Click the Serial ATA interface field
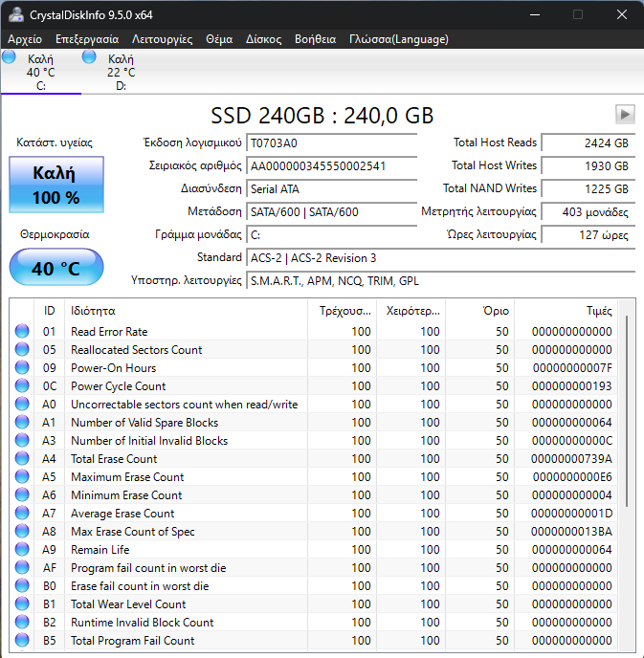 (332, 188)
